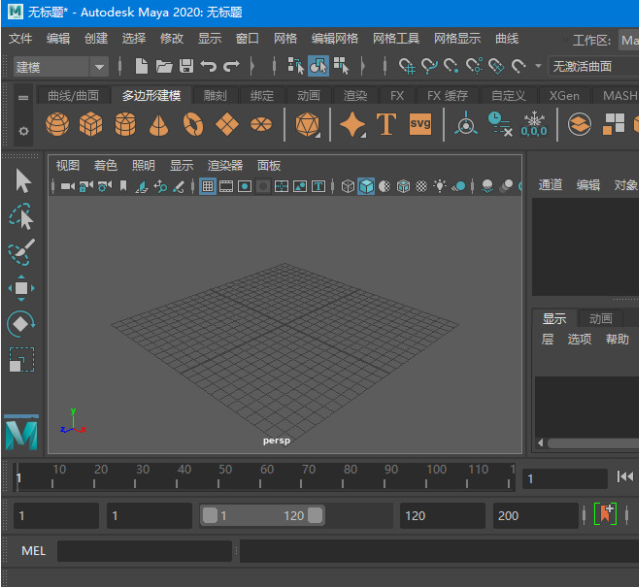Switch to the 雕刻 shelf tab
Screen dimensions: 639x587
(x=215, y=96)
